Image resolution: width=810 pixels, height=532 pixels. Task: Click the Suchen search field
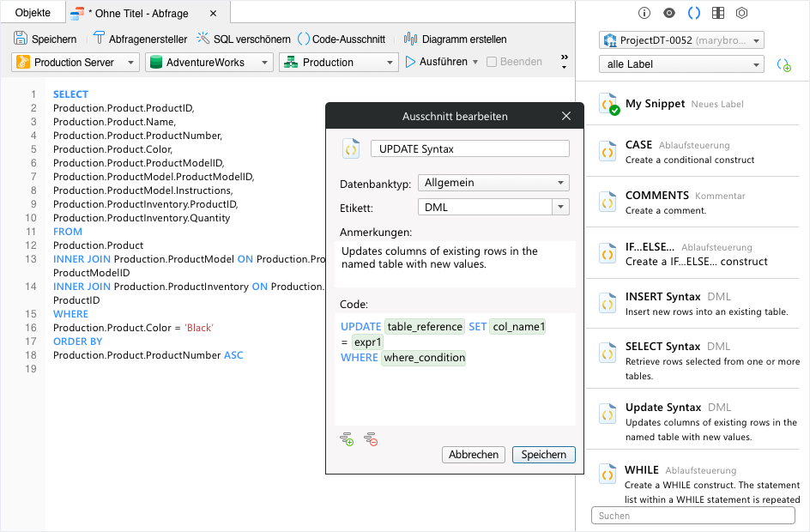692,516
